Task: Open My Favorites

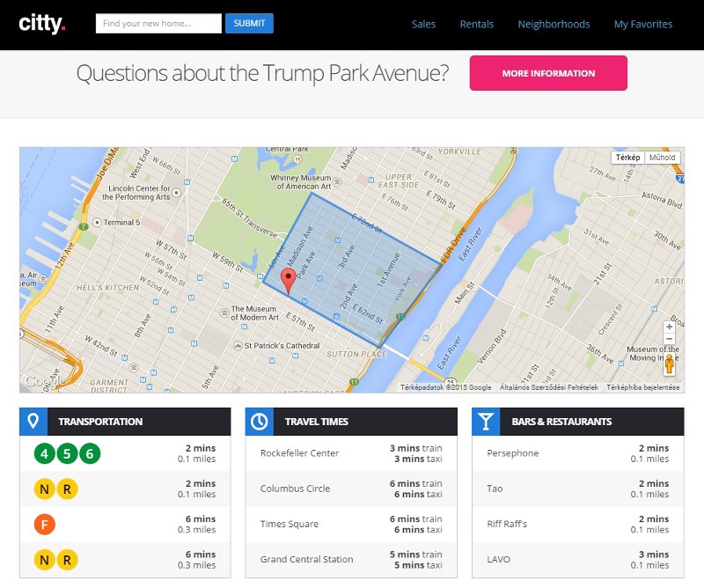Action: (x=643, y=25)
